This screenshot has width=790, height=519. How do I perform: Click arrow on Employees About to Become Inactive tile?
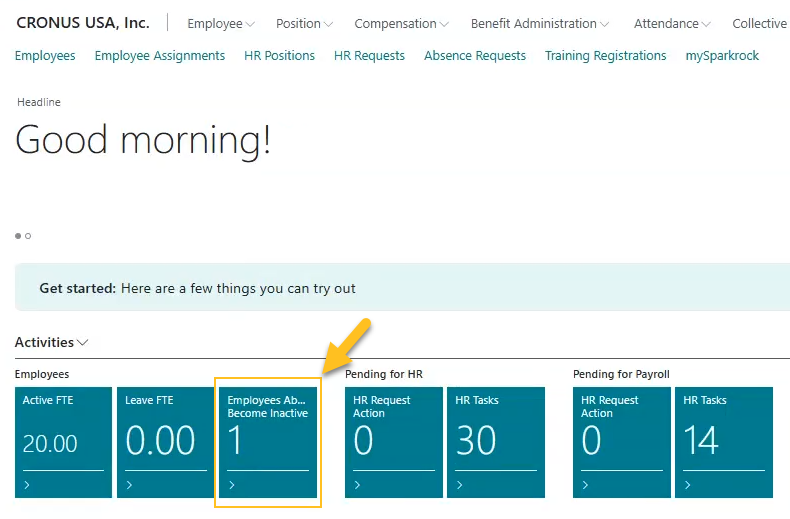(232, 486)
